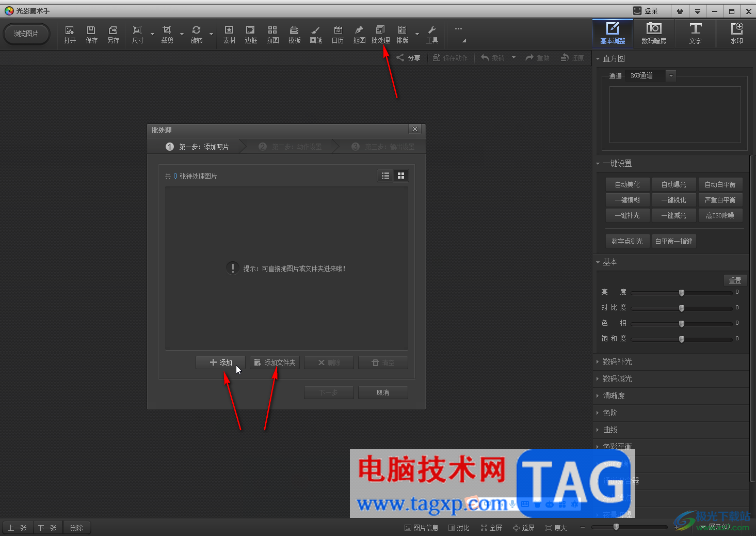This screenshot has height=536, width=756.
Task: Switch to the 文字 tab
Action: click(695, 33)
